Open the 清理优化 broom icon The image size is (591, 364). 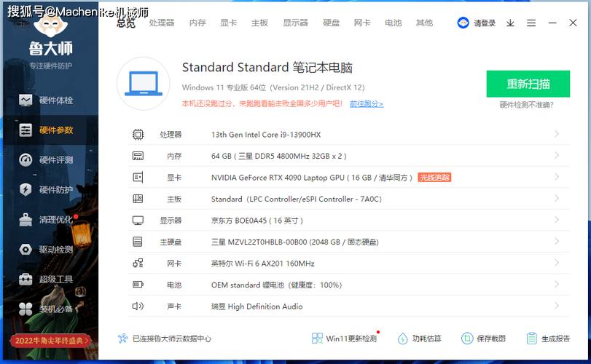pyautogui.click(x=26, y=219)
